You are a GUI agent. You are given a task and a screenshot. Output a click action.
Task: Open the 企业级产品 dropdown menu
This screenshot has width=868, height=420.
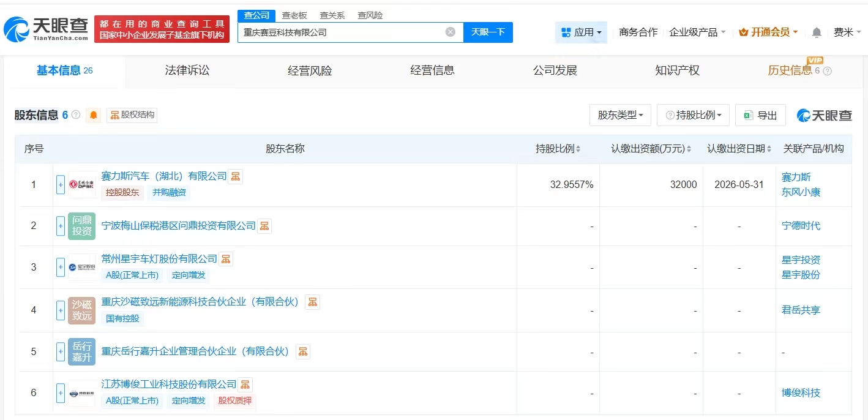697,32
